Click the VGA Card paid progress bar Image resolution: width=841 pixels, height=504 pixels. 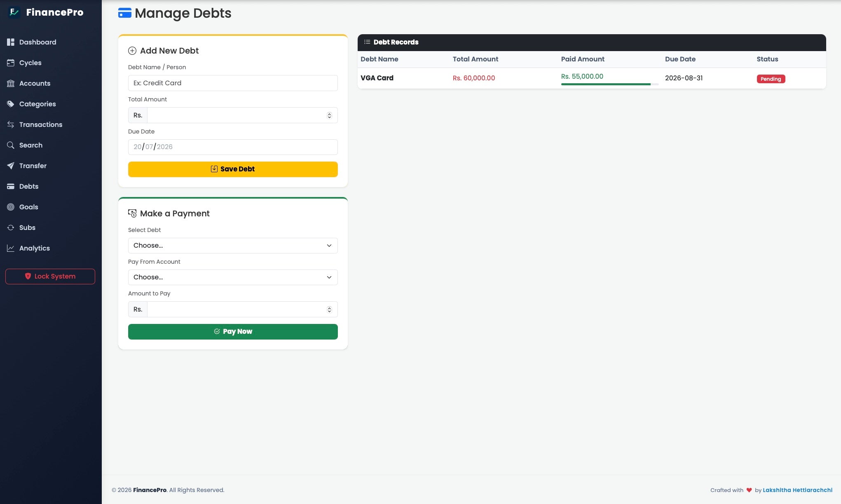[610, 84]
